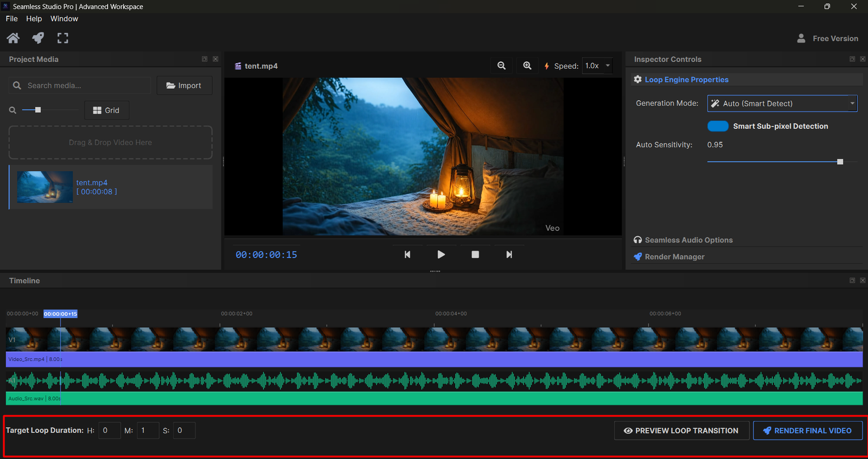Toggle Smart Sub-pixel Detection switch
868x459 pixels.
[718, 126]
